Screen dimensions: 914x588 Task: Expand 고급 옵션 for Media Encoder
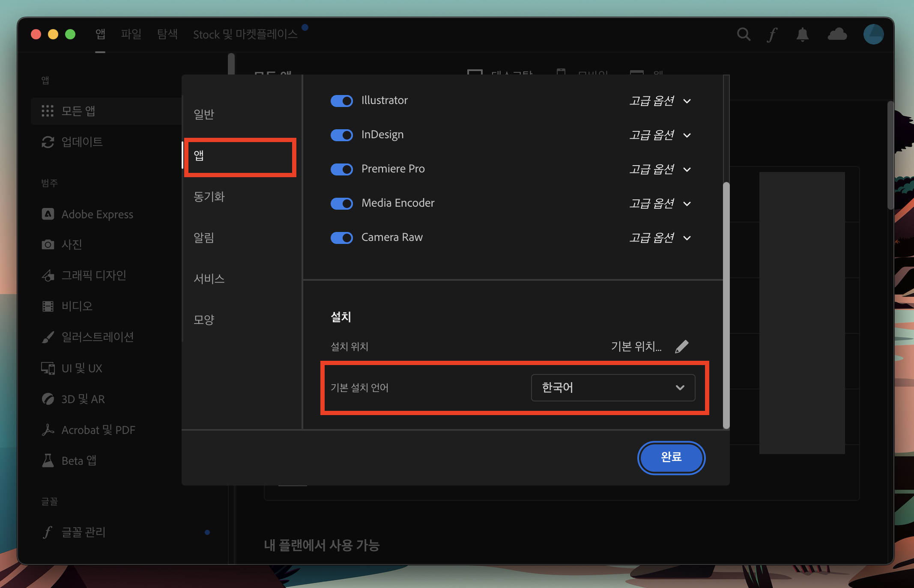coord(660,203)
